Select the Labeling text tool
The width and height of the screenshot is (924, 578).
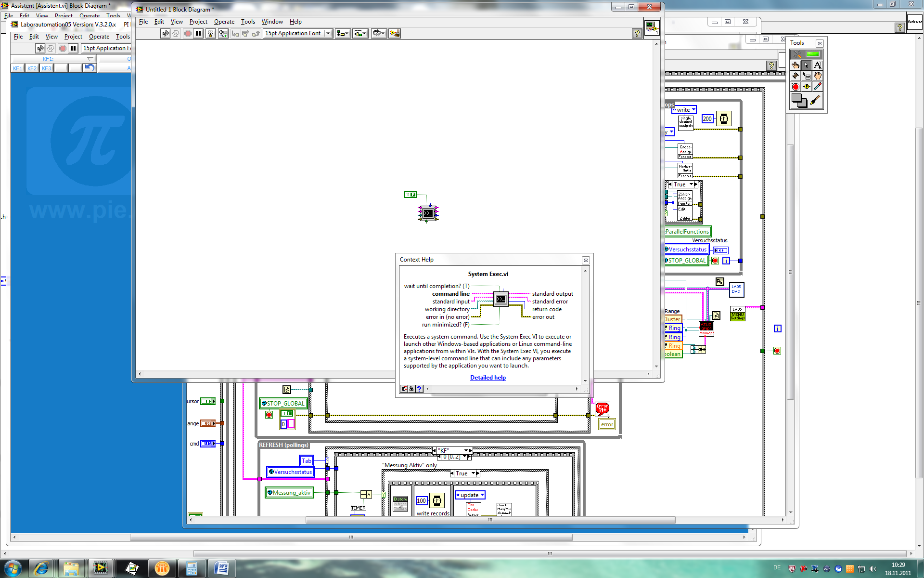(818, 65)
